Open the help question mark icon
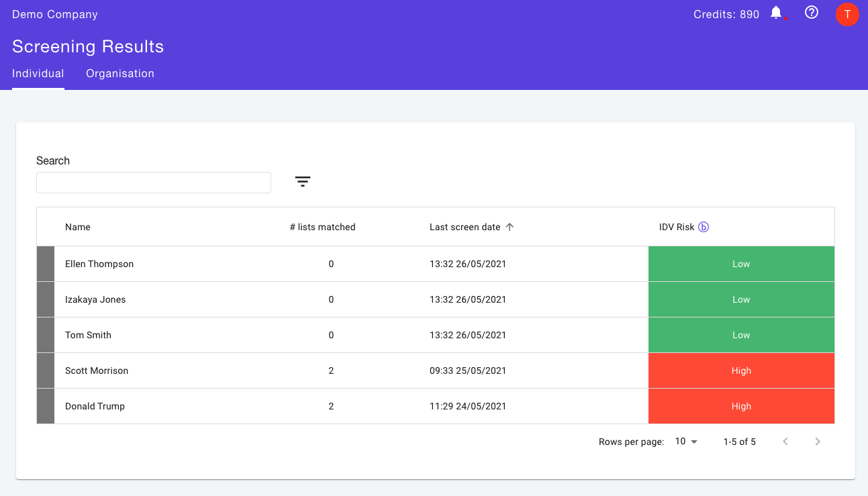 coord(812,12)
